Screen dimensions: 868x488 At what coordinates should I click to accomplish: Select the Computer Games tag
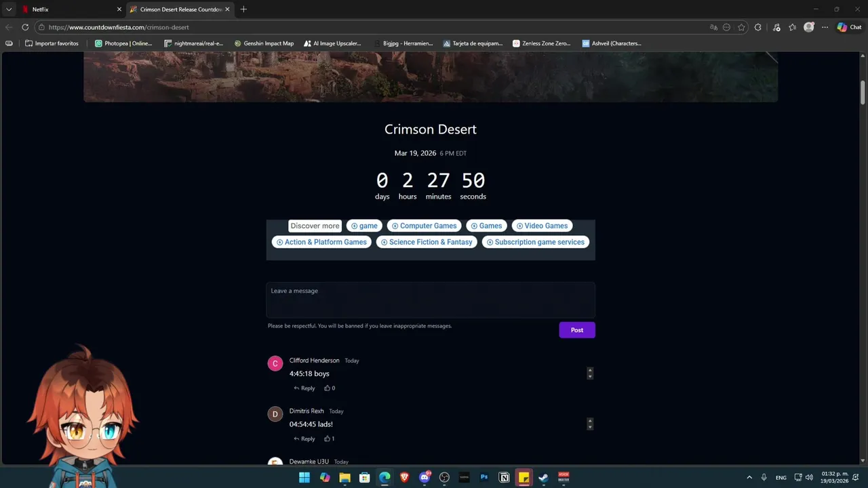(424, 226)
